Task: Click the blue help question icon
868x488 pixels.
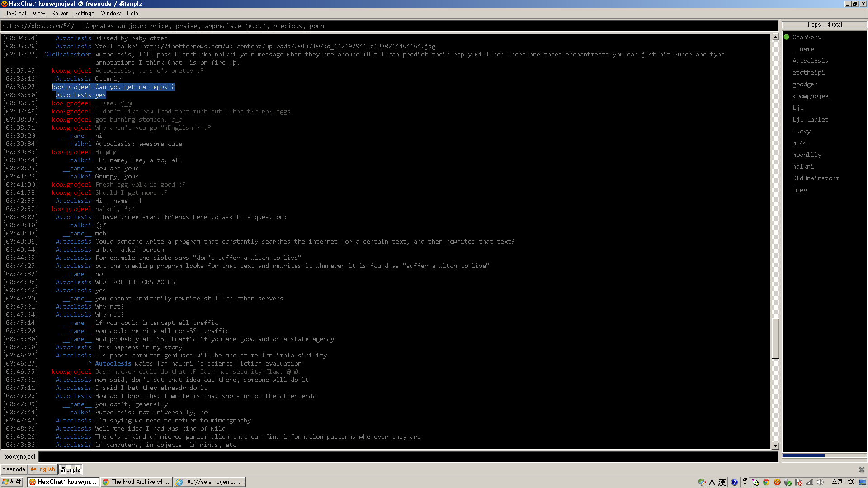Action: (734, 482)
